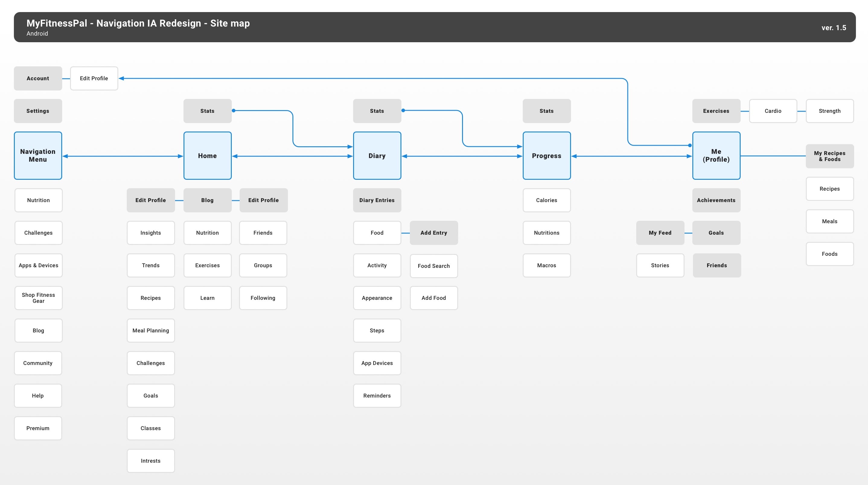Select the Apps & Devices box
Viewport: 868px width, 485px height.
pos(38,265)
